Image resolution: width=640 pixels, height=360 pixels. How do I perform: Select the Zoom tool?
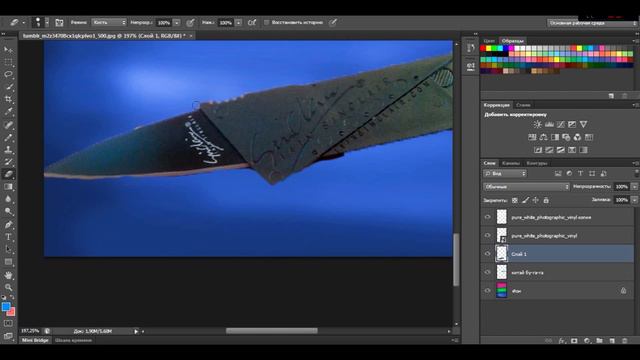point(8,287)
